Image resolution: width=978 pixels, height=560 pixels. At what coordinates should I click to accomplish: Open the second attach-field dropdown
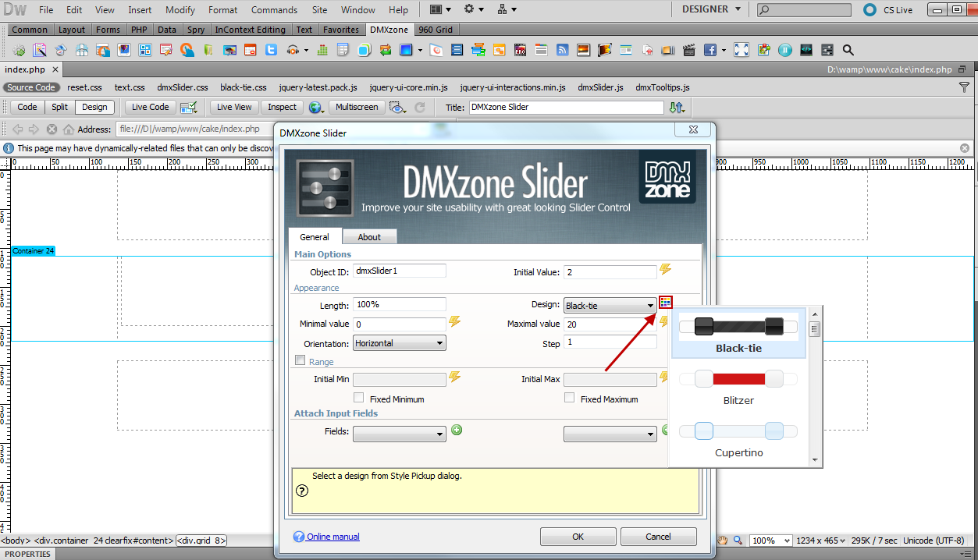(x=610, y=434)
